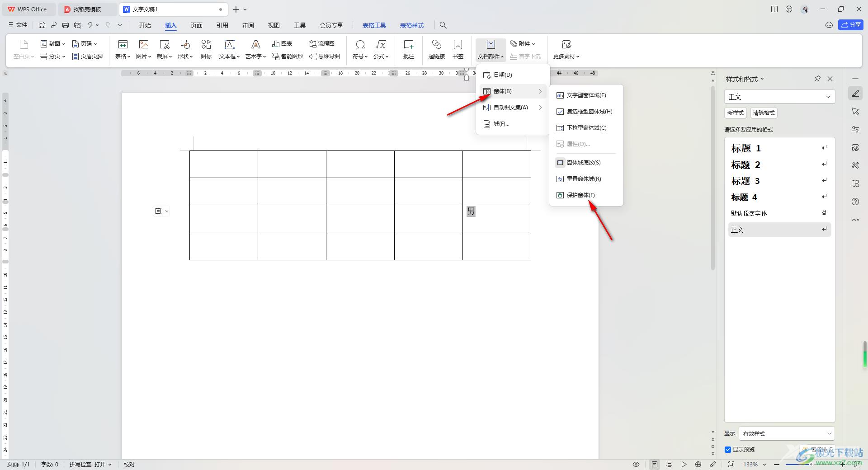The height and width of the screenshot is (470, 868).
Task: Click the 清除格式 button
Action: (x=764, y=113)
